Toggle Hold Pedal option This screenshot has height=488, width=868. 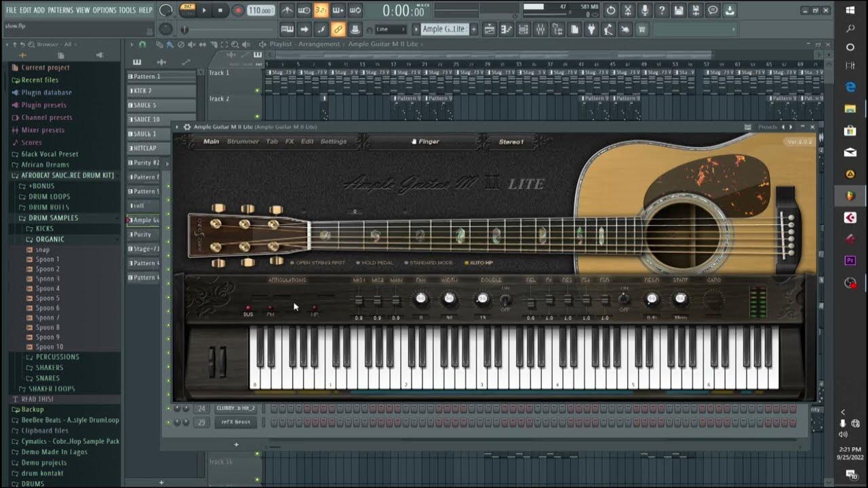374,262
